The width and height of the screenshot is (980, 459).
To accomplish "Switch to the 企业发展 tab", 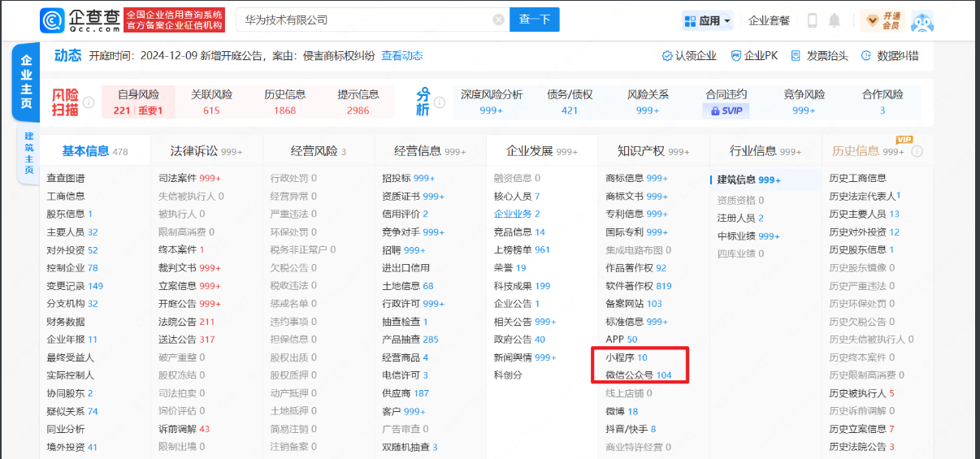I will [x=542, y=151].
